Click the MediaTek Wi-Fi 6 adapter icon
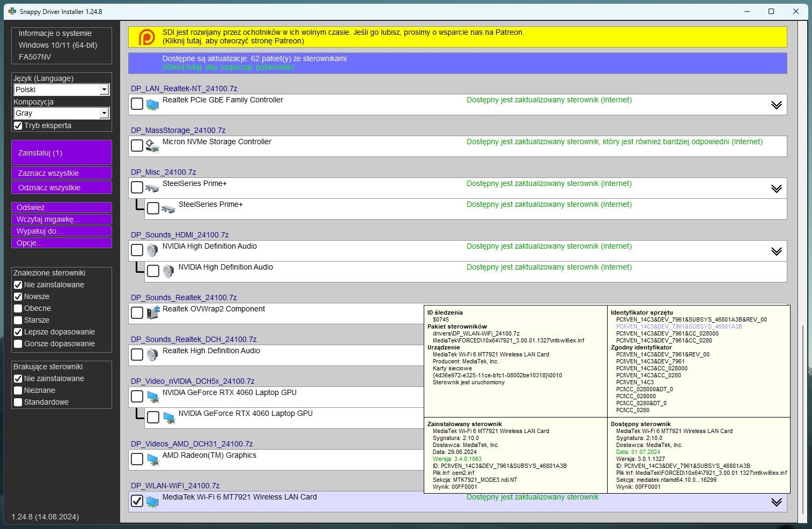The width and height of the screenshot is (812, 529). click(x=153, y=501)
